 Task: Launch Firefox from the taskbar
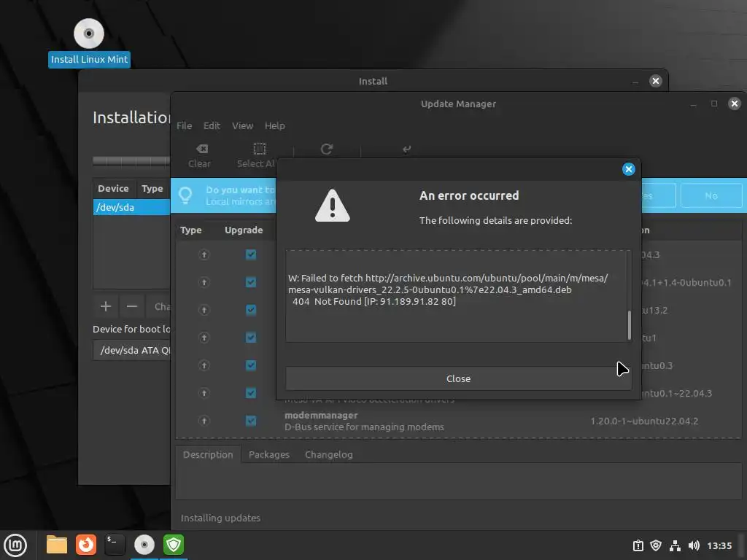[86, 545]
